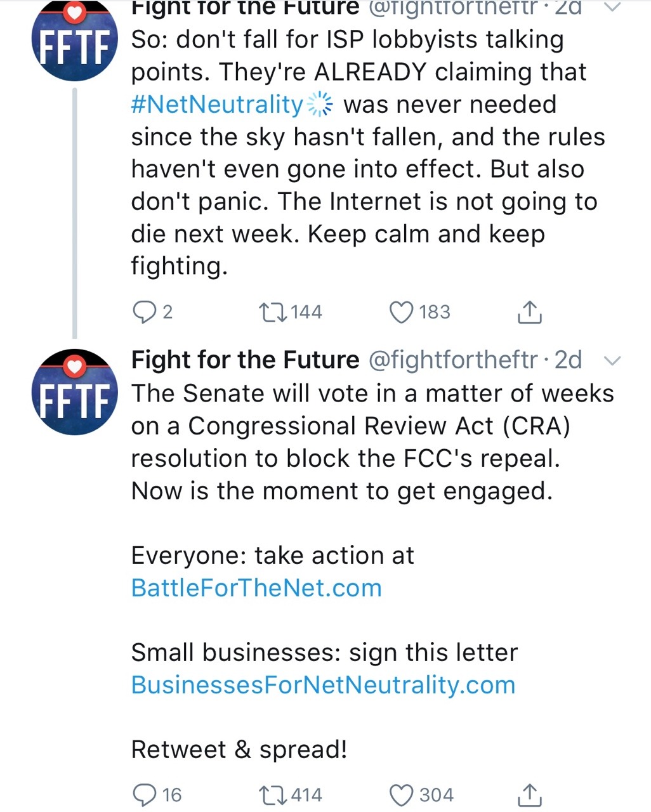
Task: Retweet the tweet with 414 retweets
Action: (x=273, y=794)
